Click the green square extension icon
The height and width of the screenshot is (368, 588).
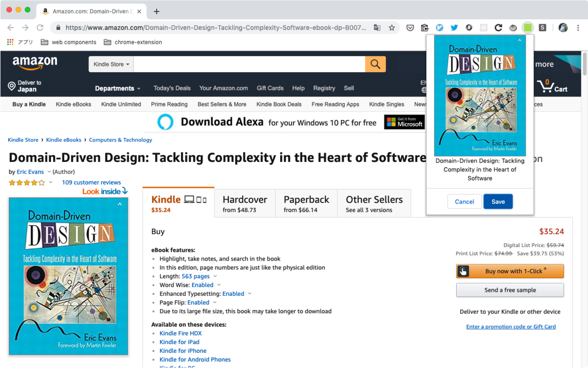(x=528, y=27)
